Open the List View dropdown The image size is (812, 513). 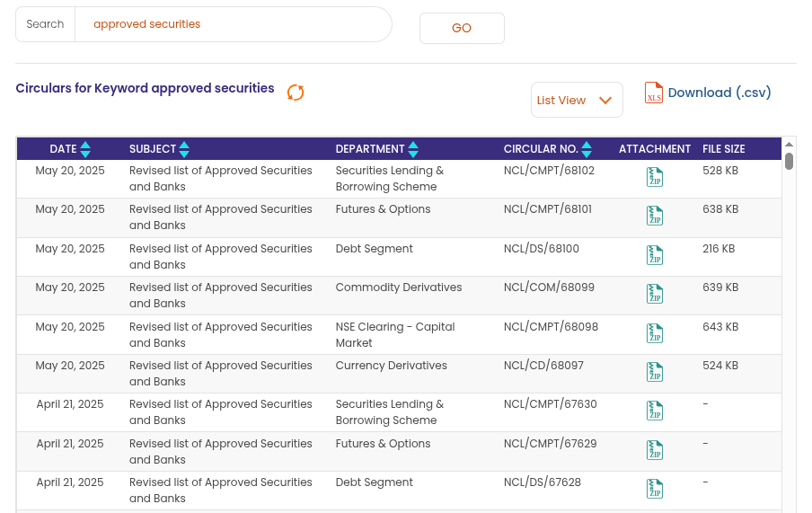point(577,100)
